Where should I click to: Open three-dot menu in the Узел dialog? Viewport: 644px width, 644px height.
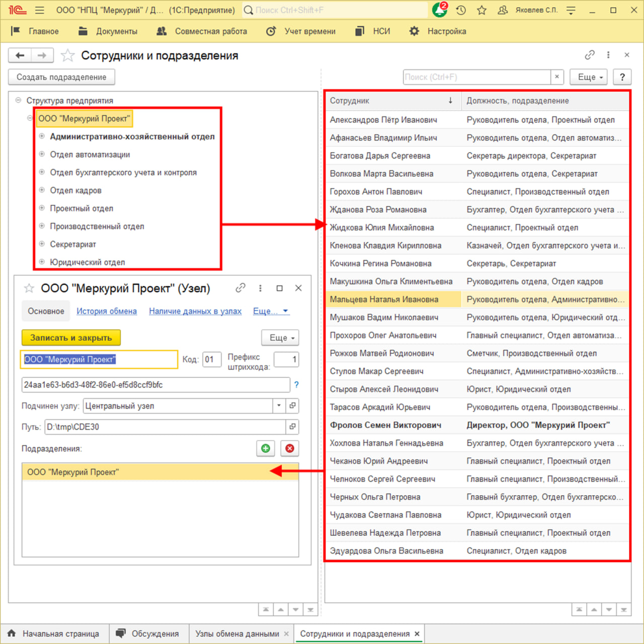pyautogui.click(x=260, y=288)
